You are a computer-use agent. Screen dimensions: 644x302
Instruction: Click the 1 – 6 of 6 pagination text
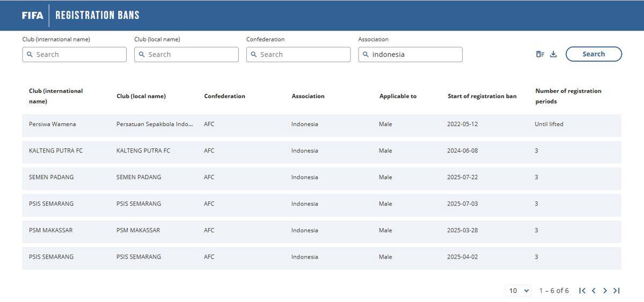pos(554,291)
